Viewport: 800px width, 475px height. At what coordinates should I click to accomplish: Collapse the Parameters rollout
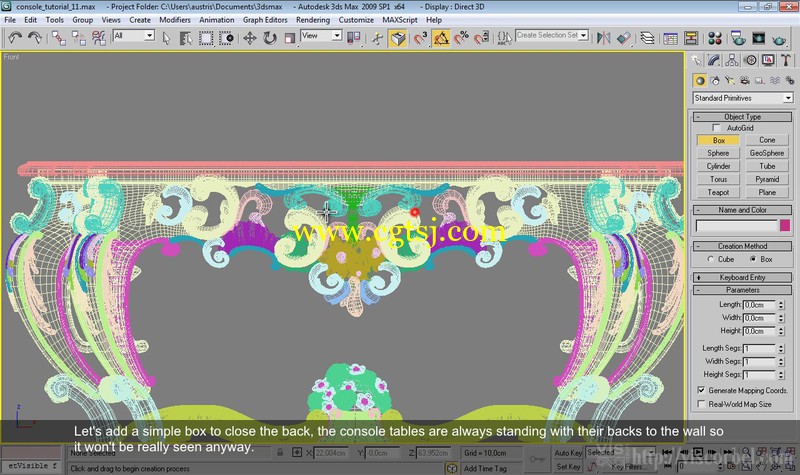742,290
